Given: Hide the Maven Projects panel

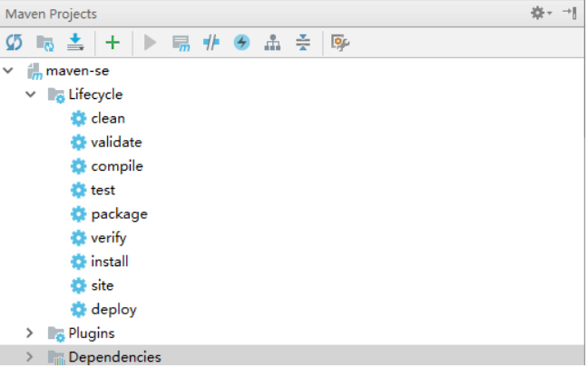Looking at the screenshot, I should coord(570,13).
